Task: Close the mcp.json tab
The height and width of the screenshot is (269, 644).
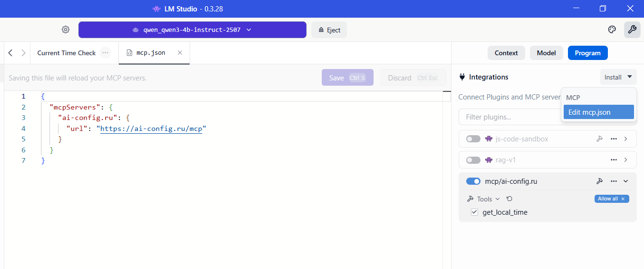Action: click(180, 52)
